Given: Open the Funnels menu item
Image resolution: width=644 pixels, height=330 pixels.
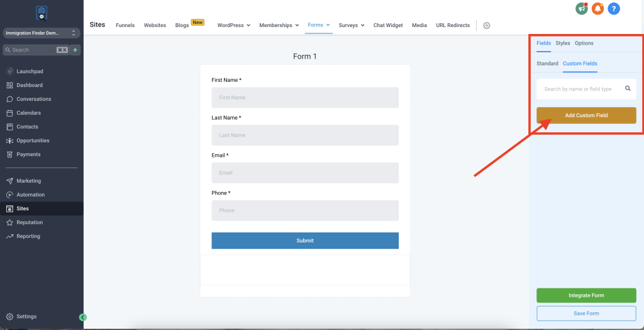Looking at the screenshot, I should (x=125, y=26).
